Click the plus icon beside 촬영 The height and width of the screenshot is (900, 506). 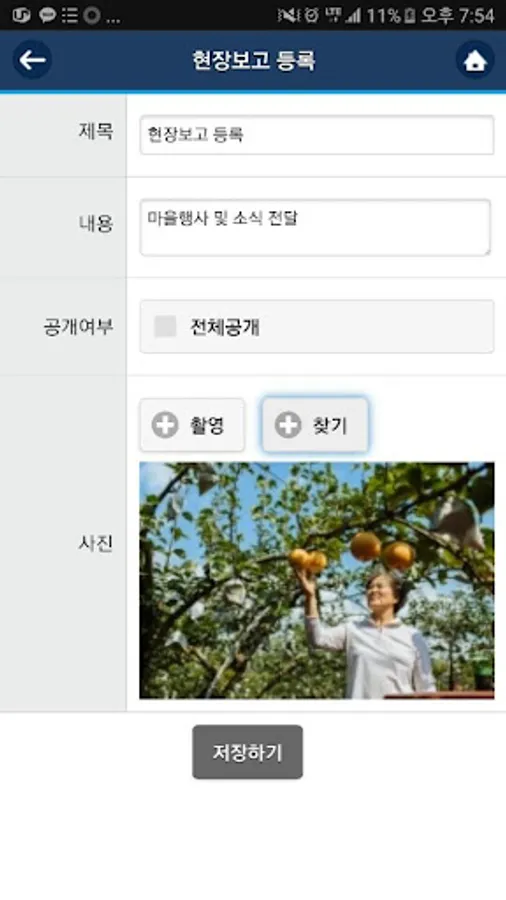[165, 425]
